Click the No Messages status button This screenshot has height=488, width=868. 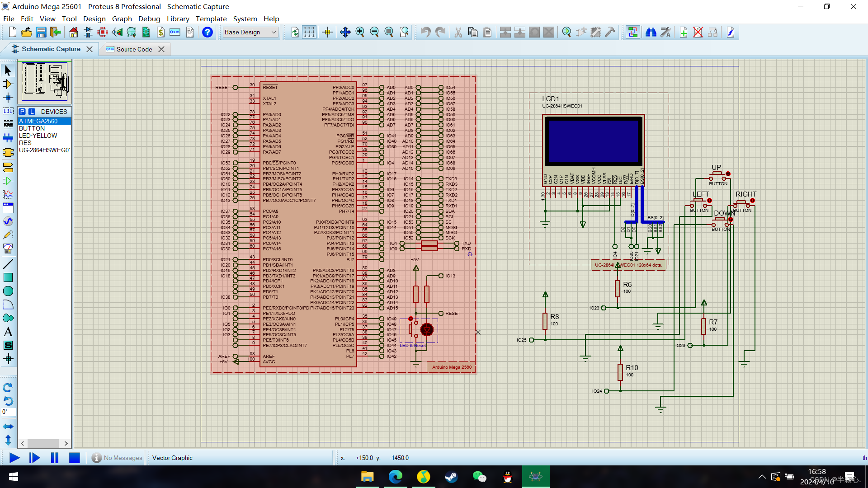(x=117, y=458)
